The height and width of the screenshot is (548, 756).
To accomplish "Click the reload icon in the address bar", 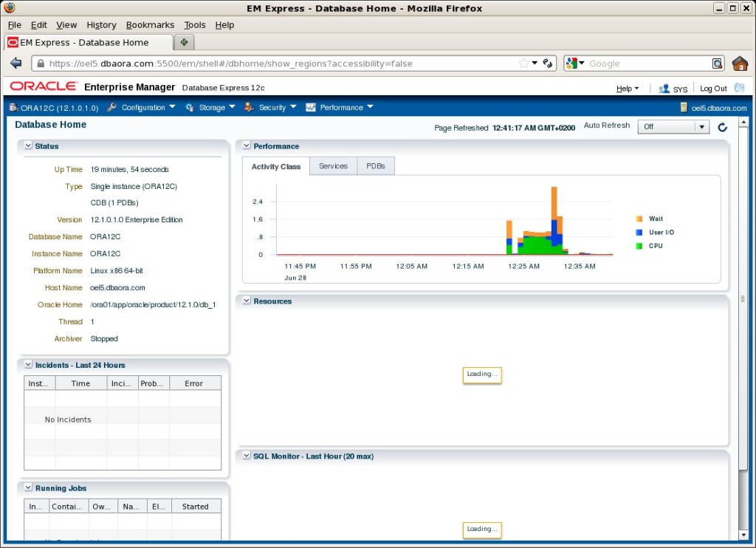I will click(x=548, y=64).
